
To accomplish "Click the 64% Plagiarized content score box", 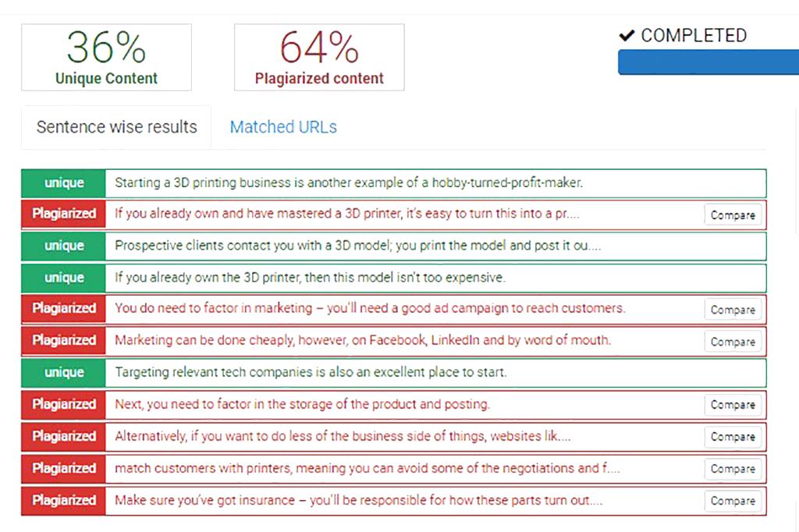I will [318, 56].
